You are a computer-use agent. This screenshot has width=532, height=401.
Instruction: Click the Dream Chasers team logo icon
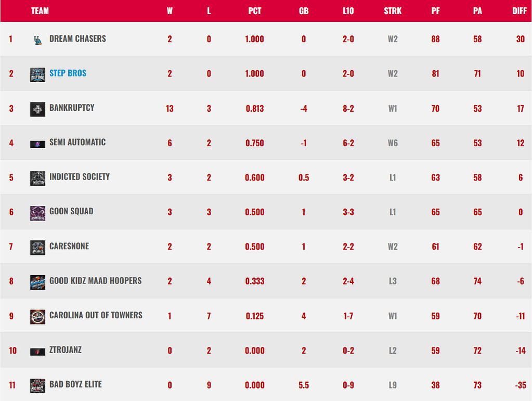(37, 40)
